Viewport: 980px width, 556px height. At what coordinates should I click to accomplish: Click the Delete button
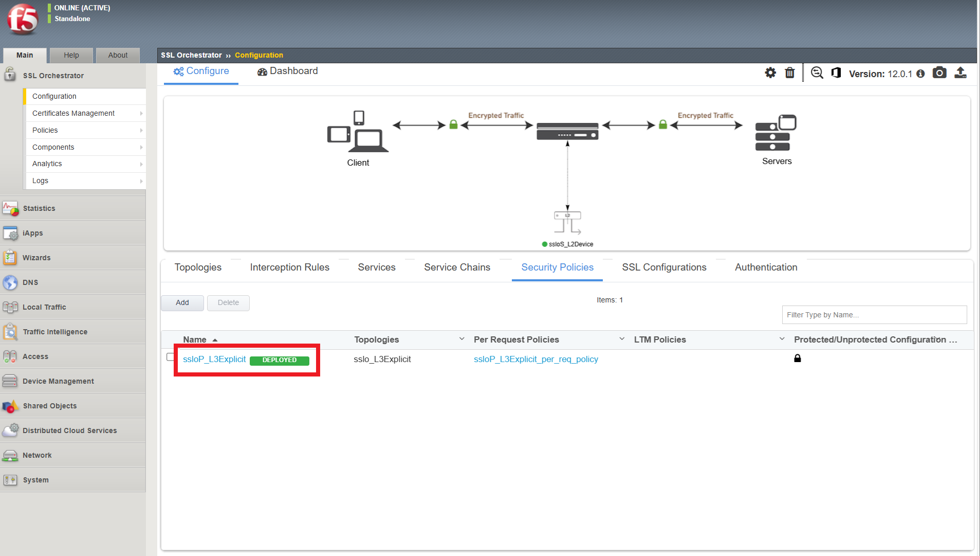(228, 303)
